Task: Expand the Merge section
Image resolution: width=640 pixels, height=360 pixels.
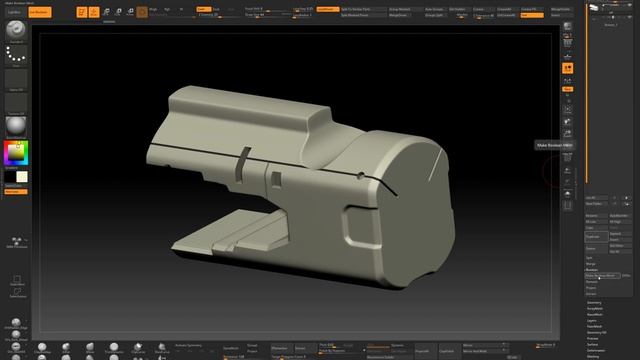Action: (591, 264)
